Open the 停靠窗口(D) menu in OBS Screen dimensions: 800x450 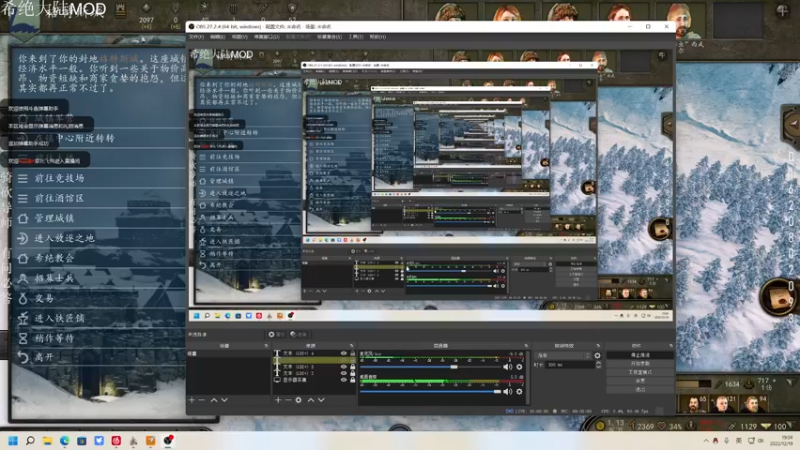pos(266,37)
